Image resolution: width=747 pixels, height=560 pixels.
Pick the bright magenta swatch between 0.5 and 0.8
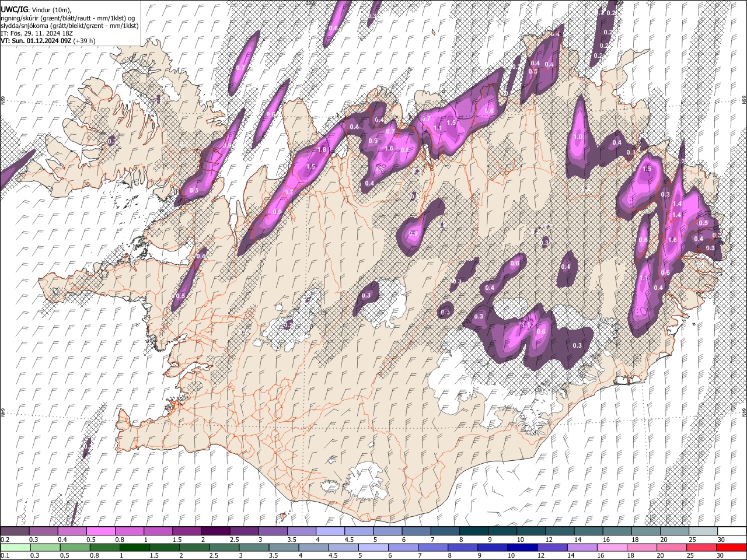click(101, 531)
